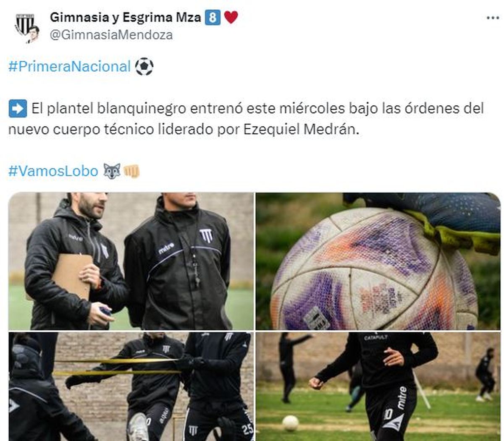Open the photo of player dribbling on grass
504x441 pixels.
pos(378,386)
